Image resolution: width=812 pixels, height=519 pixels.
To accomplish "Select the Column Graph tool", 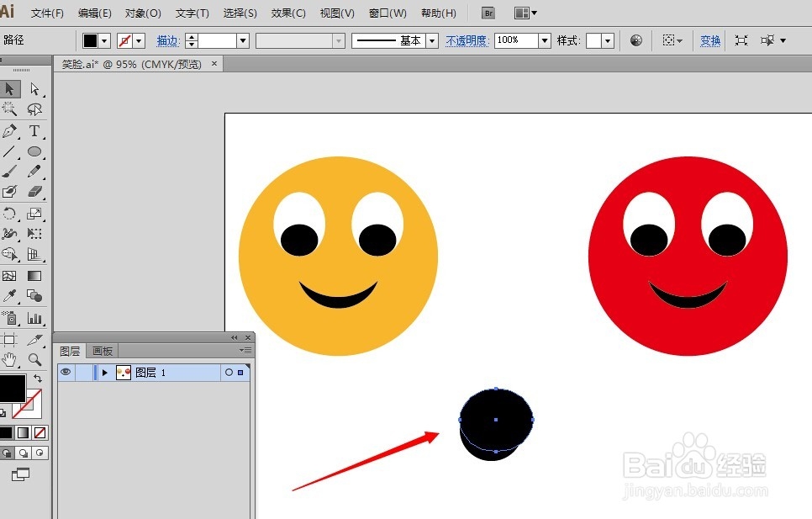I will (34, 317).
